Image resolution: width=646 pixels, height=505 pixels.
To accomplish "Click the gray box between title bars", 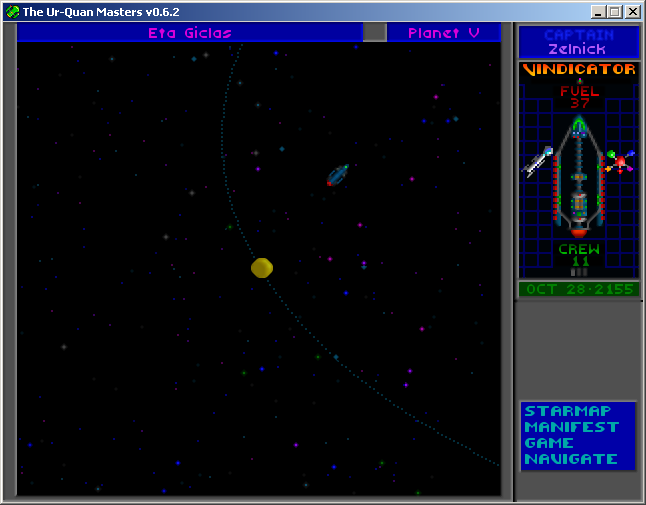I will (374, 32).
